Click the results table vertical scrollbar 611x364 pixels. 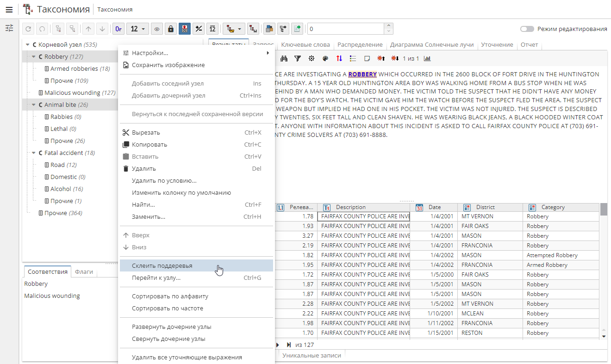(604, 271)
